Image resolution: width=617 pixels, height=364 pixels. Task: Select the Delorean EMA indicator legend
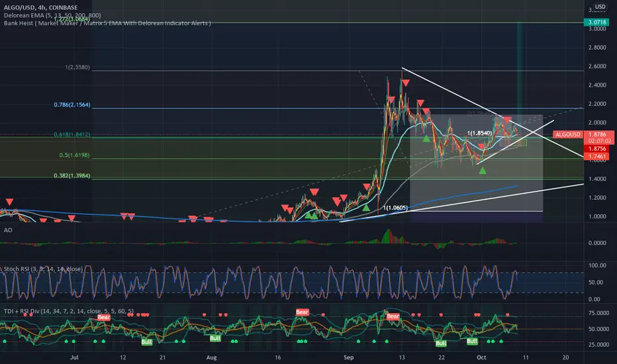52,15
